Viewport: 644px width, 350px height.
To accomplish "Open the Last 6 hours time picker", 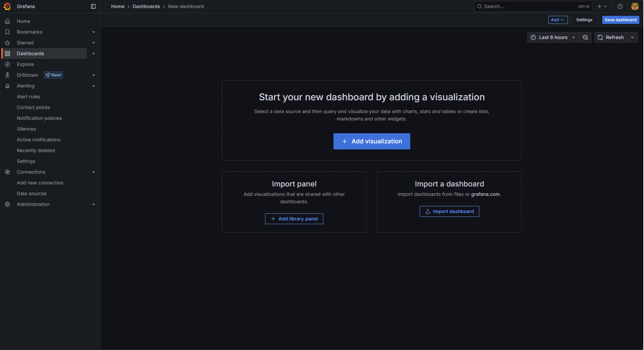I will pos(553,37).
